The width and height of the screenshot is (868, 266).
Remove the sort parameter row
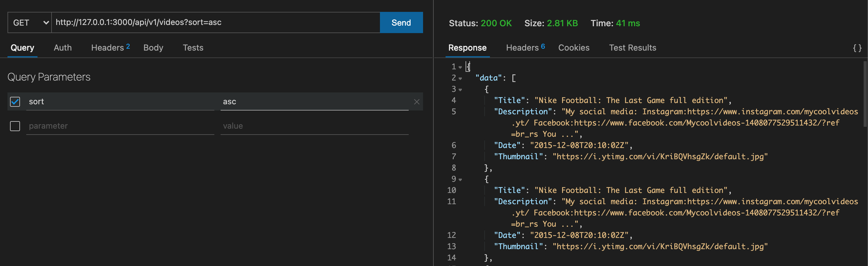(x=417, y=102)
